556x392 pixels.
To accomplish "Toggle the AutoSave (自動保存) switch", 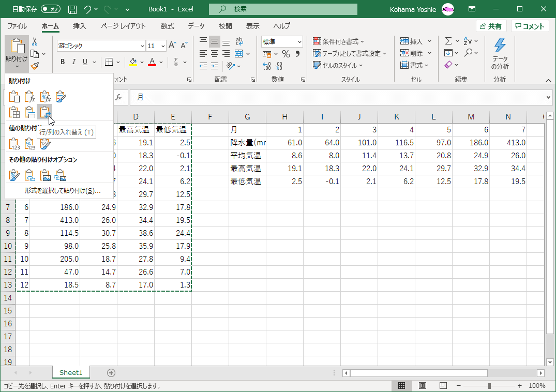I will tap(50, 9).
